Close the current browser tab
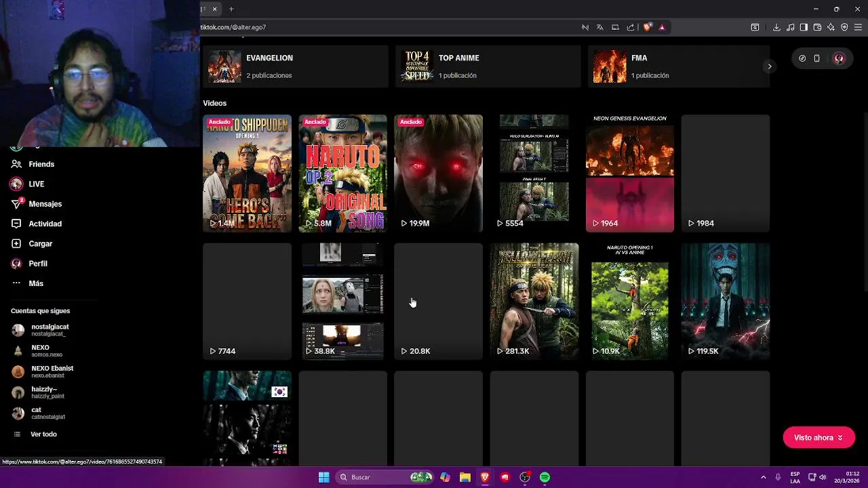This screenshot has height=488, width=868. click(x=214, y=9)
